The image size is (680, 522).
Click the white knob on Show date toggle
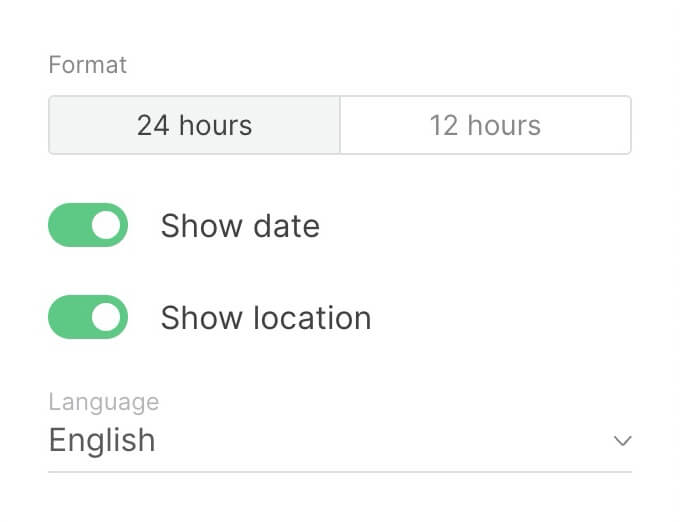coord(107,225)
